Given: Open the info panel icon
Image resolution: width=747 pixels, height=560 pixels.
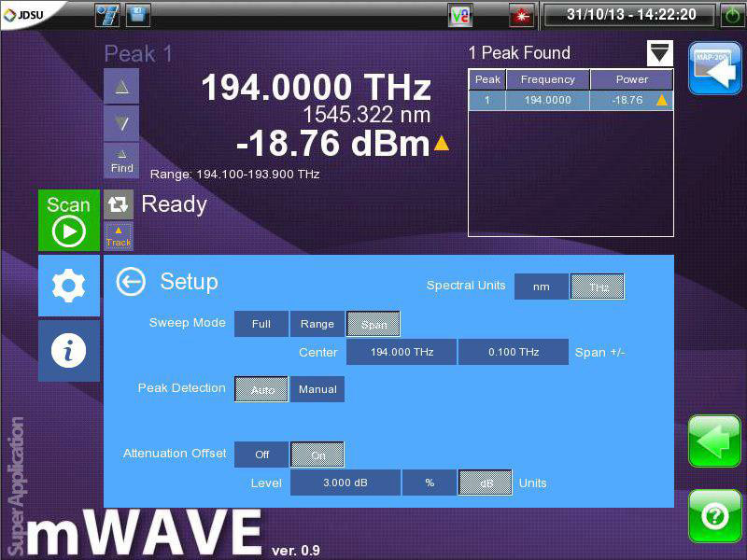Looking at the screenshot, I should (68, 351).
